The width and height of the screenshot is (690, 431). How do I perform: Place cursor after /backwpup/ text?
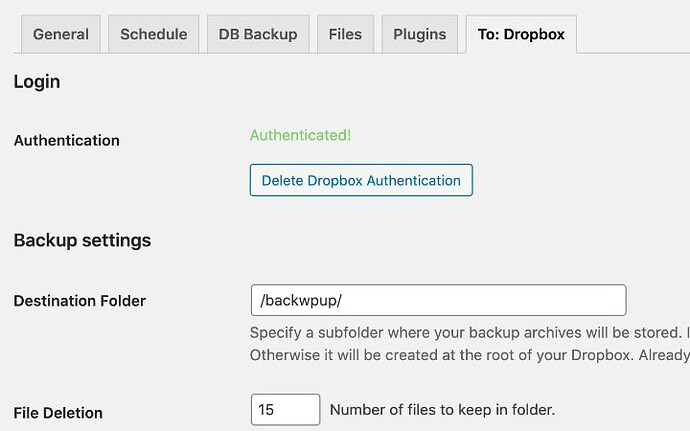[343, 301]
